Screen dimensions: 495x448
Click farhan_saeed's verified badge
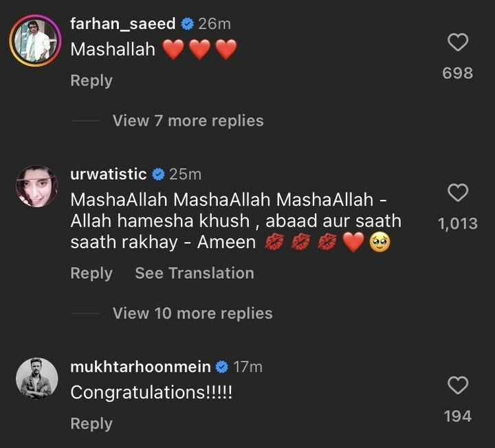[187, 24]
